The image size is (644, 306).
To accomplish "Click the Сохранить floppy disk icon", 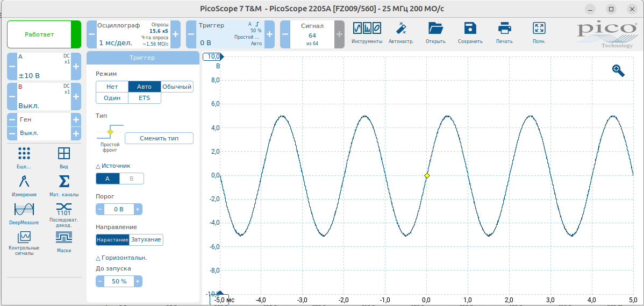I will tap(470, 29).
